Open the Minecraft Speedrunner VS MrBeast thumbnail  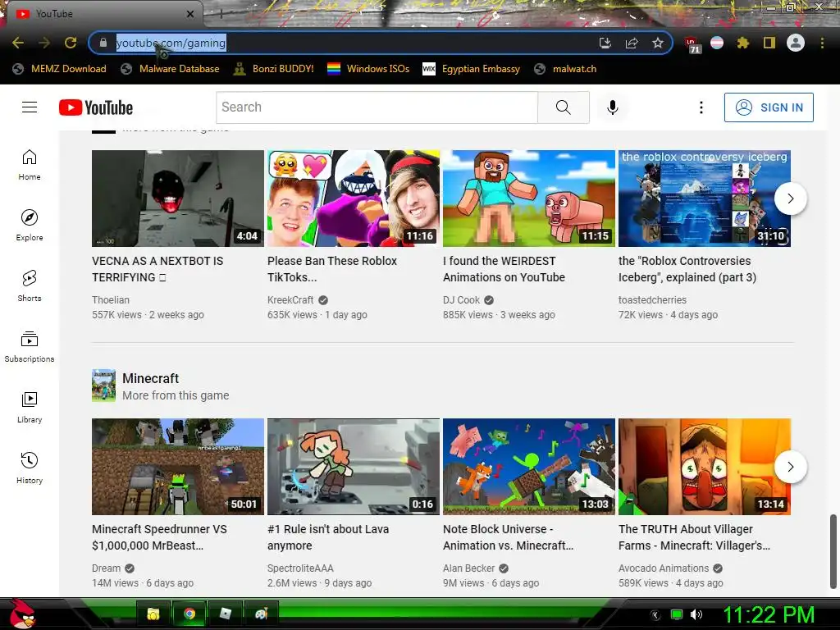[178, 467]
